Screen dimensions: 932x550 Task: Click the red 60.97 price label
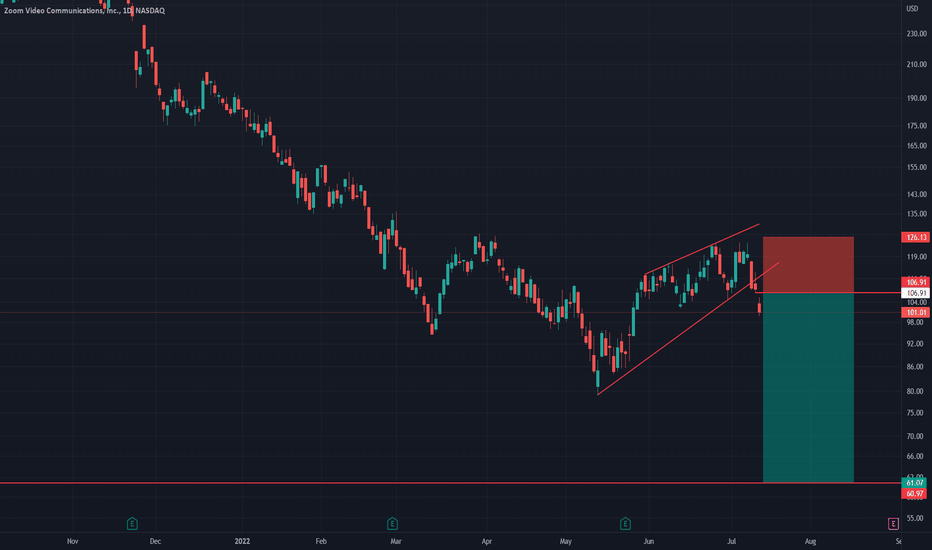(915, 494)
